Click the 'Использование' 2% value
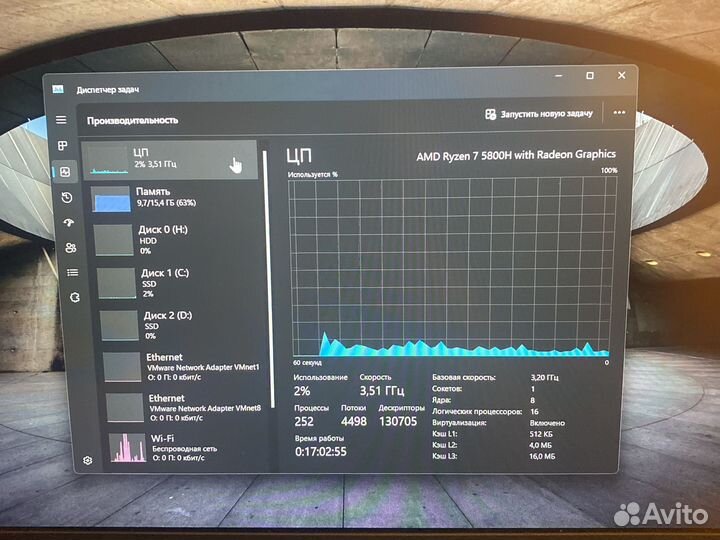 tap(302, 391)
